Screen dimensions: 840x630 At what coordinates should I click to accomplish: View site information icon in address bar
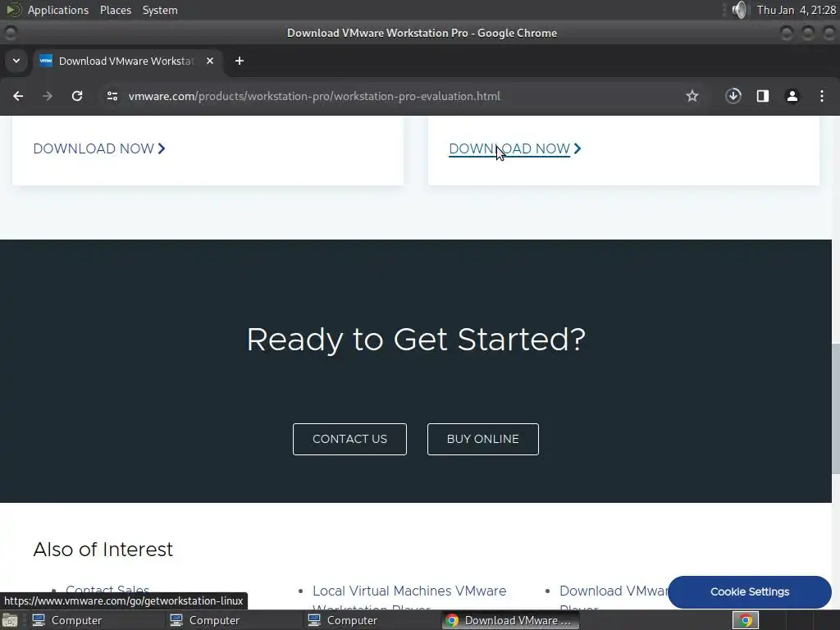pyautogui.click(x=112, y=96)
